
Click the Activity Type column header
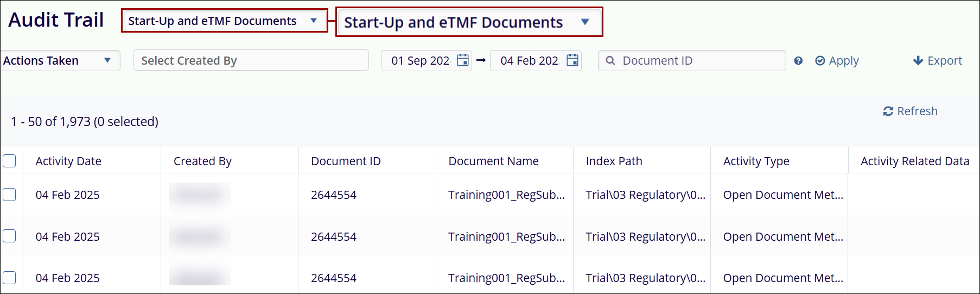click(x=756, y=161)
